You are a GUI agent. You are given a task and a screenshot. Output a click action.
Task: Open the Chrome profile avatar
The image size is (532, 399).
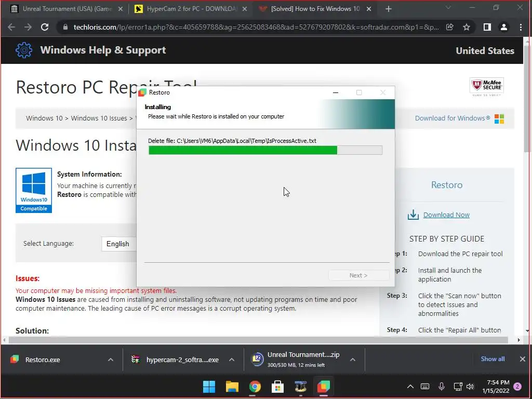pyautogui.click(x=504, y=27)
